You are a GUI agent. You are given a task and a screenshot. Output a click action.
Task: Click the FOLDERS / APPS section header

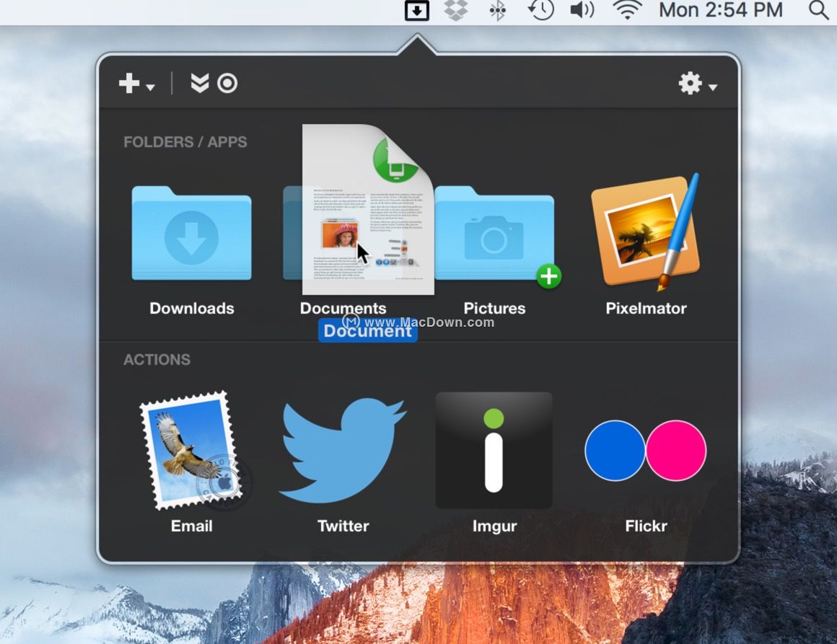(185, 142)
